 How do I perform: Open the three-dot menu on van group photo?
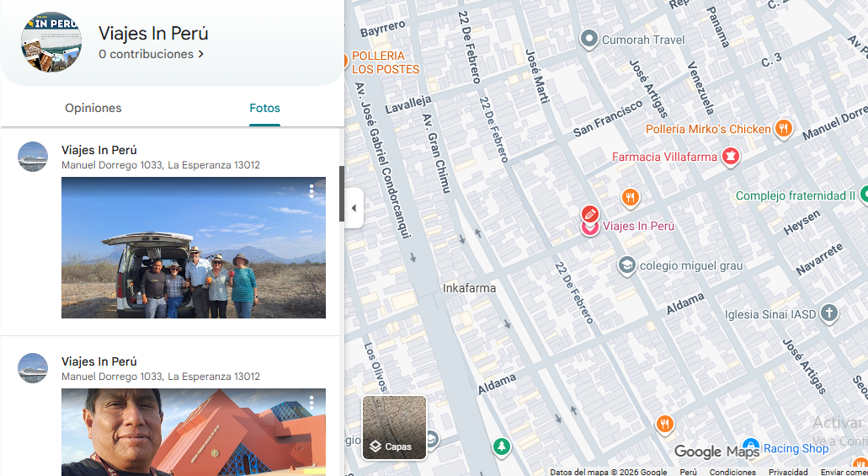tap(312, 191)
